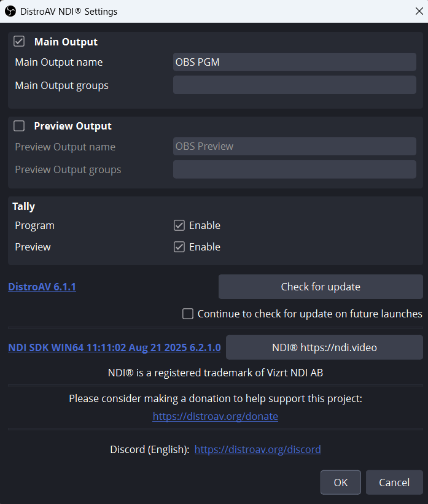Tick Continue to check for update checkbox
This screenshot has width=428, height=504.
[x=188, y=314]
